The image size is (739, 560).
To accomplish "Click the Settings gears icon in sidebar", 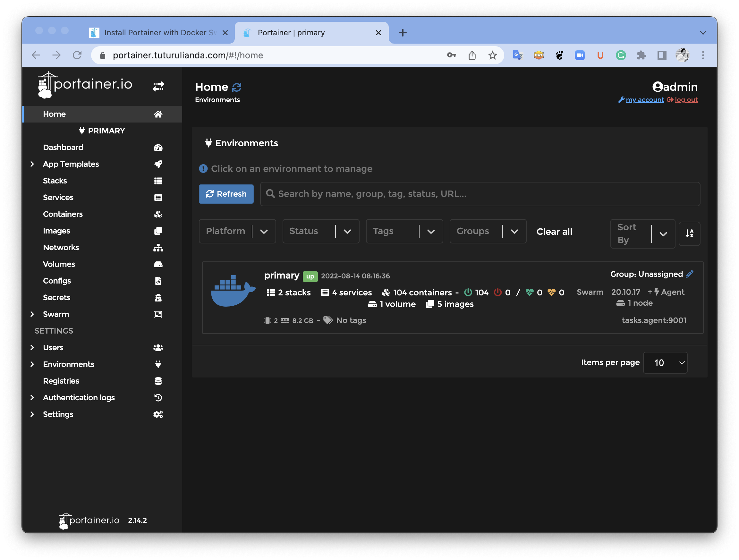I will [158, 415].
